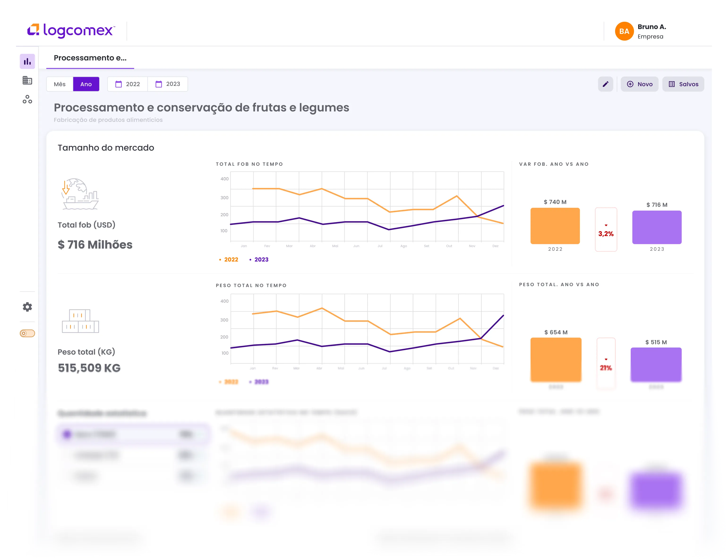Image resolution: width=728 pixels, height=560 pixels.
Task: Click the ship import globe icon
Action: pos(80,194)
